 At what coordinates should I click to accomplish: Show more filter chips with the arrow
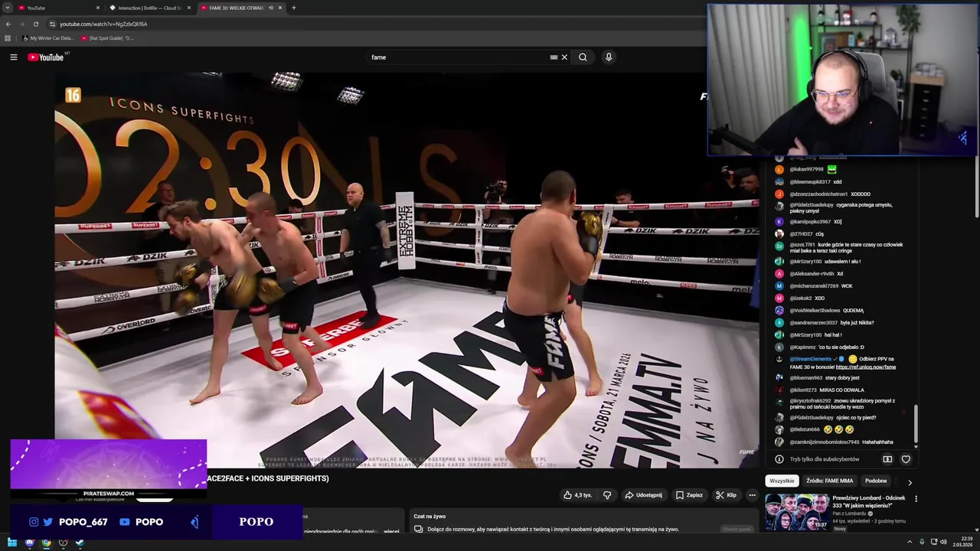(x=910, y=482)
